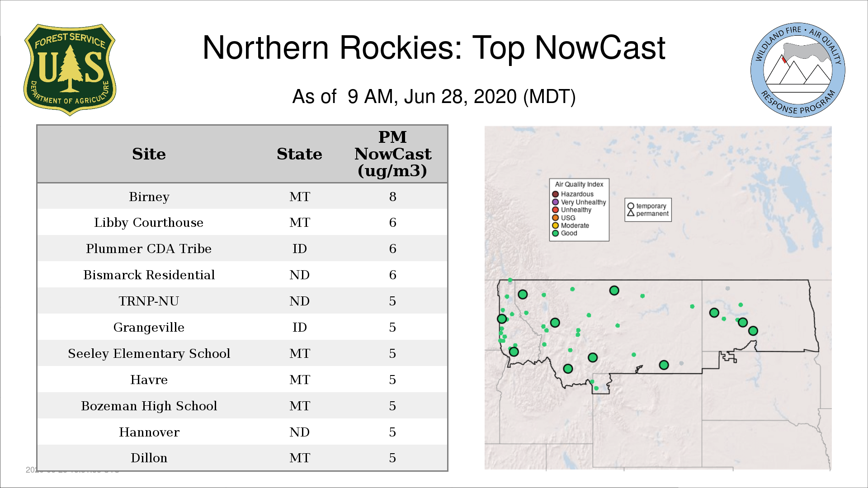Click the US Forest Service shield logo

(70, 70)
